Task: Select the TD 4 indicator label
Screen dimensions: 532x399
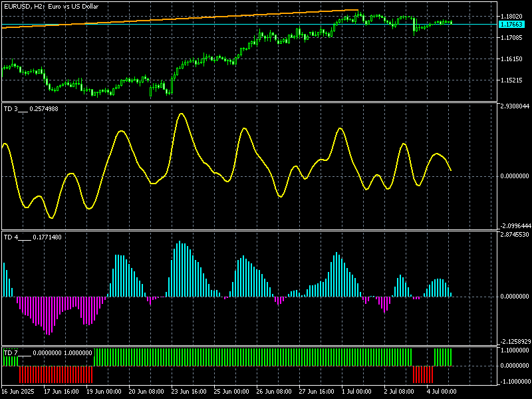Action: [x=33, y=237]
